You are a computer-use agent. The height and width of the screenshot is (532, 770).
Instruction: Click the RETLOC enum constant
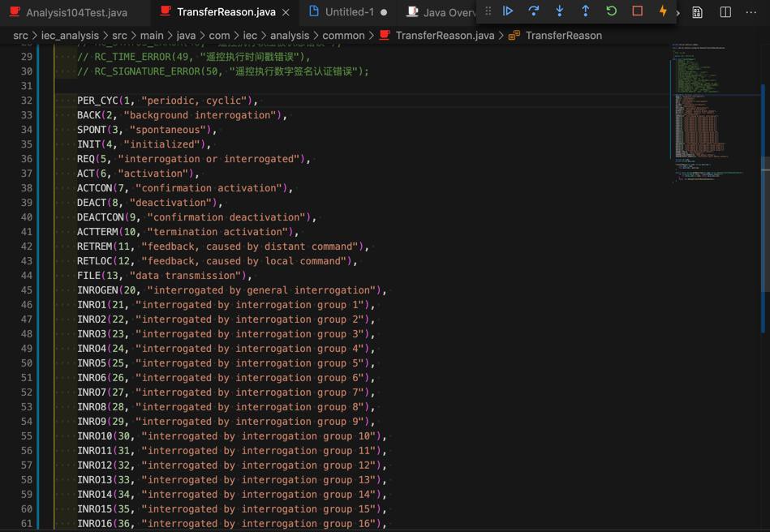tap(95, 261)
